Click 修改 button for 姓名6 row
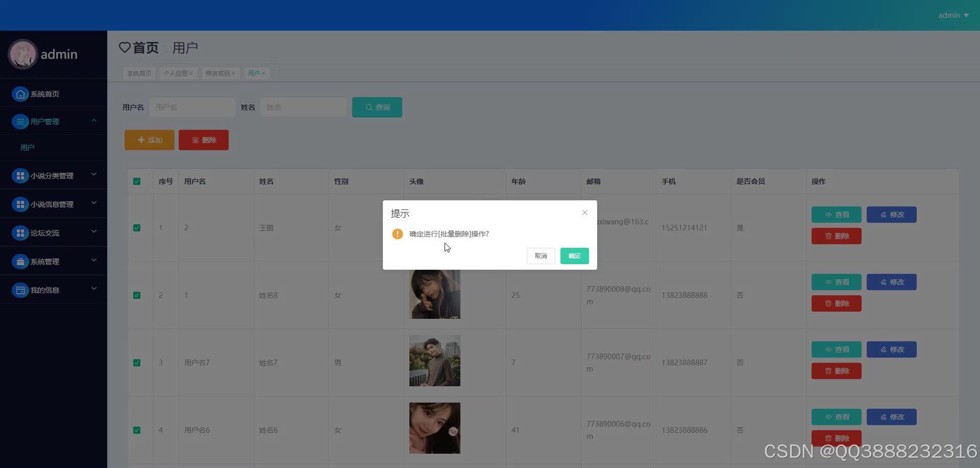The image size is (980, 468). point(892,417)
